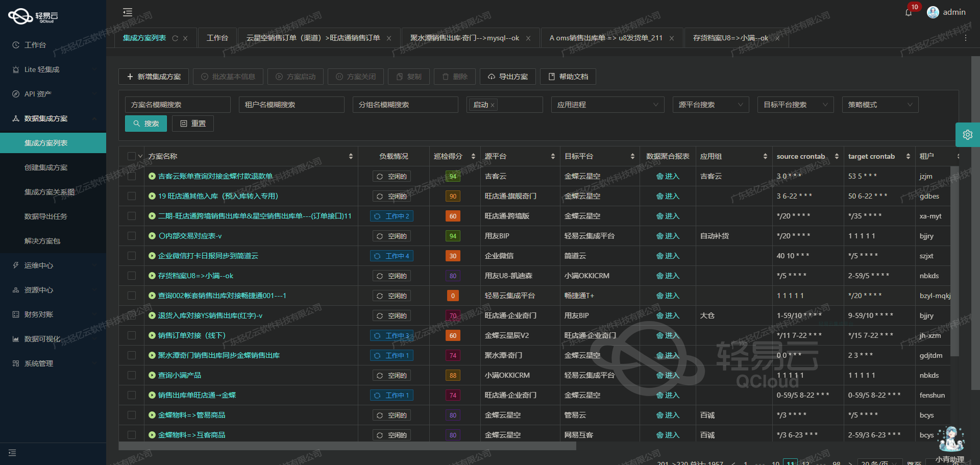The width and height of the screenshot is (980, 465).
Task: Check the 金蝶物料=>管易商品 row
Action: point(132,415)
